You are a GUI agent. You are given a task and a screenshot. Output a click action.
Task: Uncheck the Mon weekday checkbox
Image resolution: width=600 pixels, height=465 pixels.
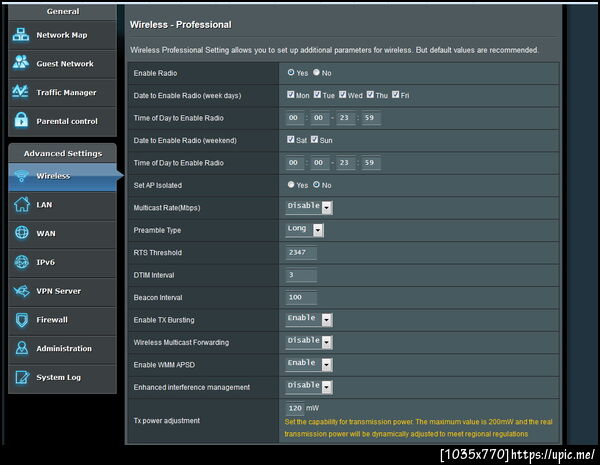click(291, 94)
